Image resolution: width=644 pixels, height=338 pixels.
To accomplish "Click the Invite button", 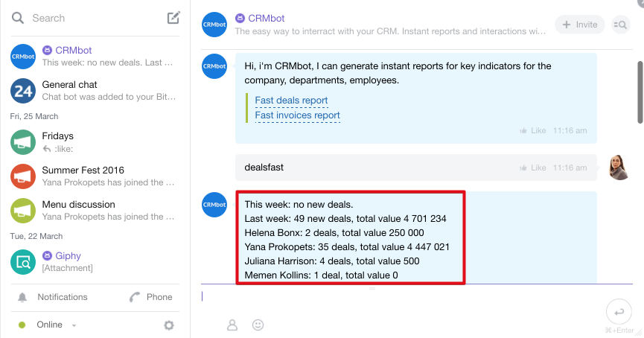I will 579,25.
